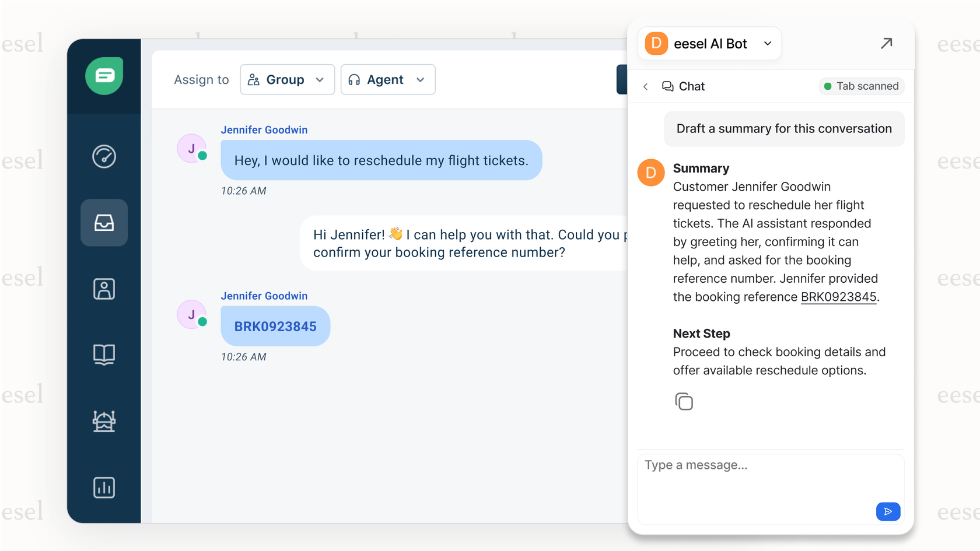Click the Draft a summary prompt bubble
Screen dimensions: 980x551
pyautogui.click(x=783, y=128)
